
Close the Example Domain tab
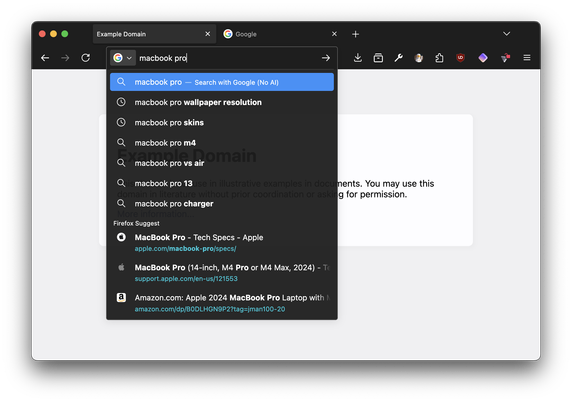coord(208,34)
